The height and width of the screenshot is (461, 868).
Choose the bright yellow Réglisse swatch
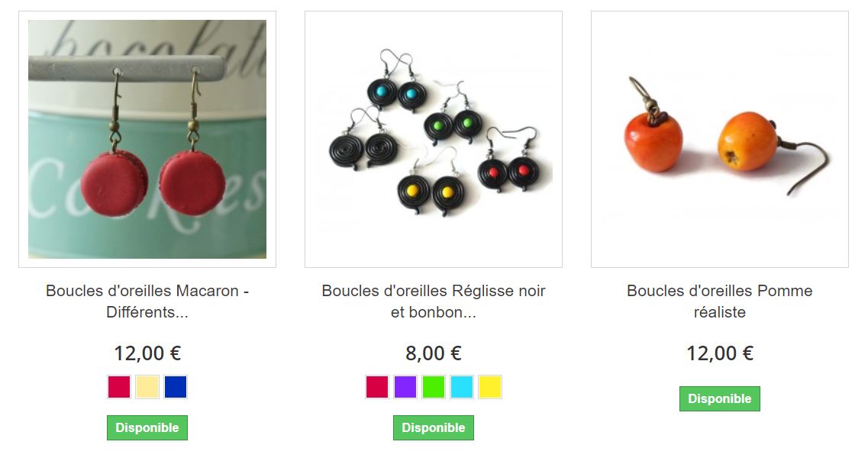coord(490,387)
